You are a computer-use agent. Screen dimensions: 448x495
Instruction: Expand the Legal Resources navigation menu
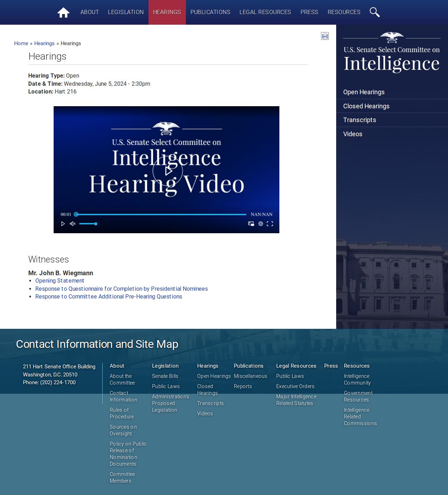(x=265, y=12)
